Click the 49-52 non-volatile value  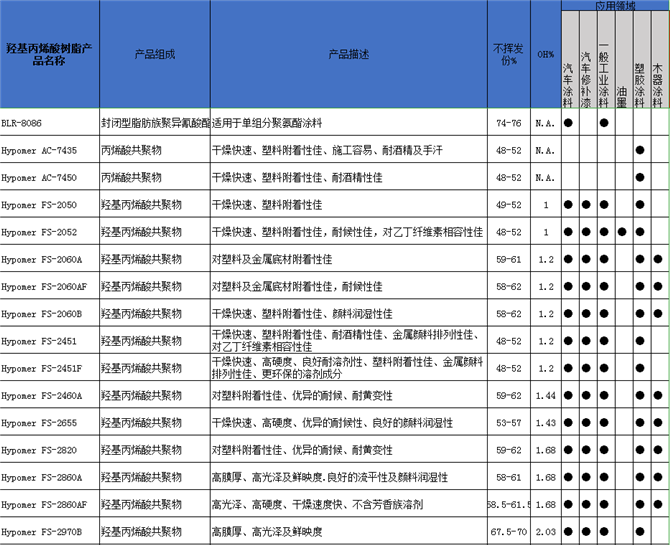[x=508, y=205]
